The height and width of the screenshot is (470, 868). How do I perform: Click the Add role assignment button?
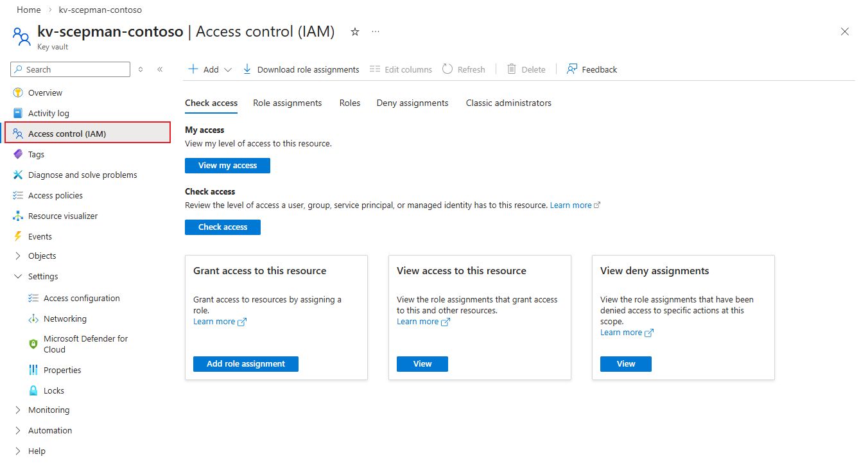coord(245,364)
